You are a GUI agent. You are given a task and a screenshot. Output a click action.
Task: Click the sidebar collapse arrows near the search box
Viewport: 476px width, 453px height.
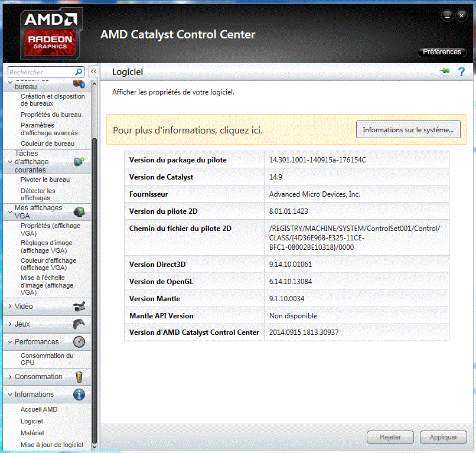pos(93,71)
